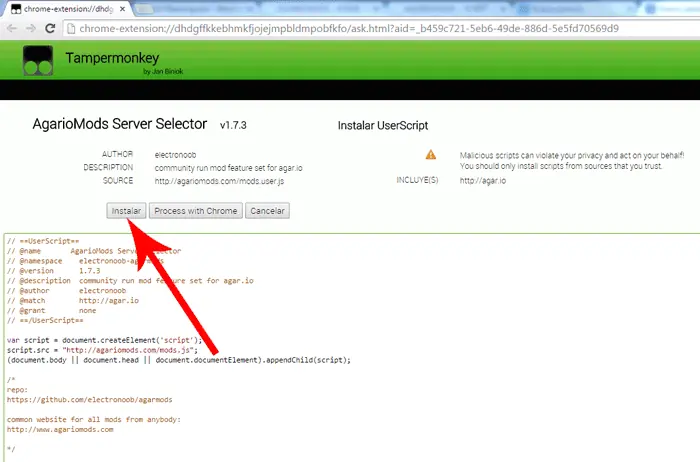Click the Instalar button
Viewport: 700px width, 462px height.
tap(126, 211)
